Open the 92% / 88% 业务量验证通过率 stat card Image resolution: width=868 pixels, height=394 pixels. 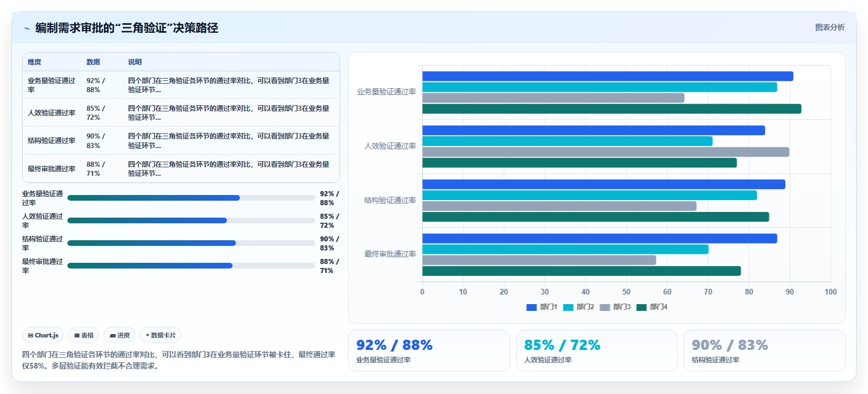coord(429,350)
